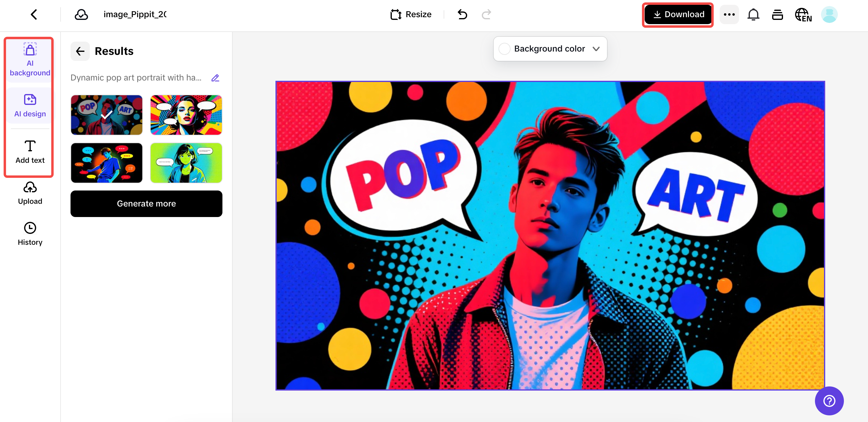Switch to the AI background tab
This screenshot has width=868, height=422.
30,60
